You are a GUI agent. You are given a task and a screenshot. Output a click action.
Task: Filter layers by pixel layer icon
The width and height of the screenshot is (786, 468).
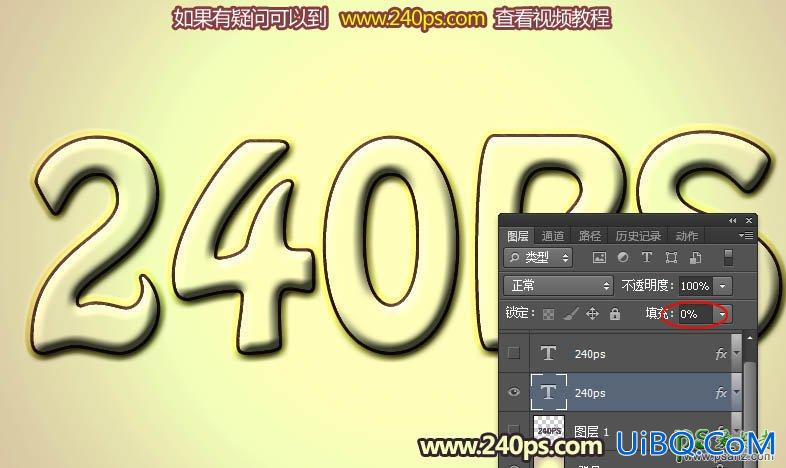599,258
